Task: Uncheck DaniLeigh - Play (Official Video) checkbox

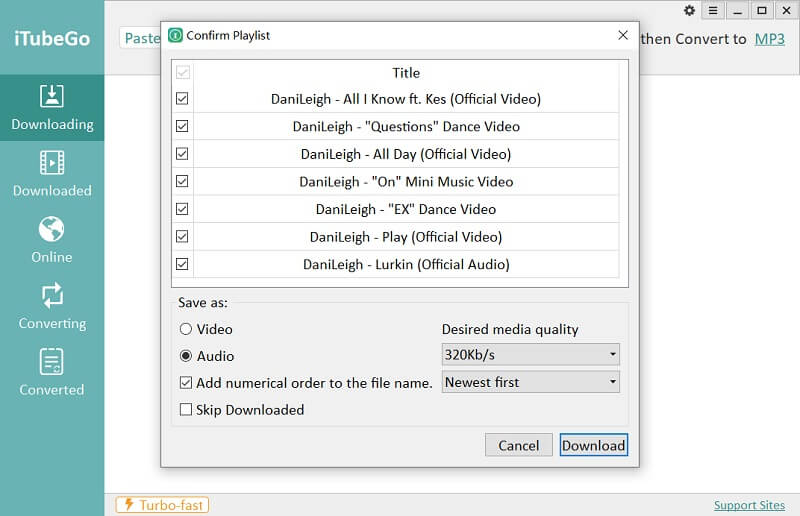Action: [x=182, y=236]
